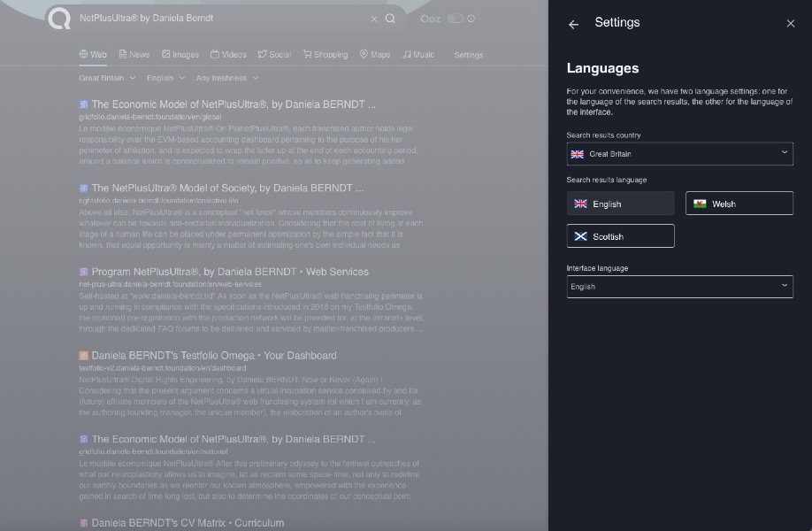Open the Images tab

click(180, 54)
